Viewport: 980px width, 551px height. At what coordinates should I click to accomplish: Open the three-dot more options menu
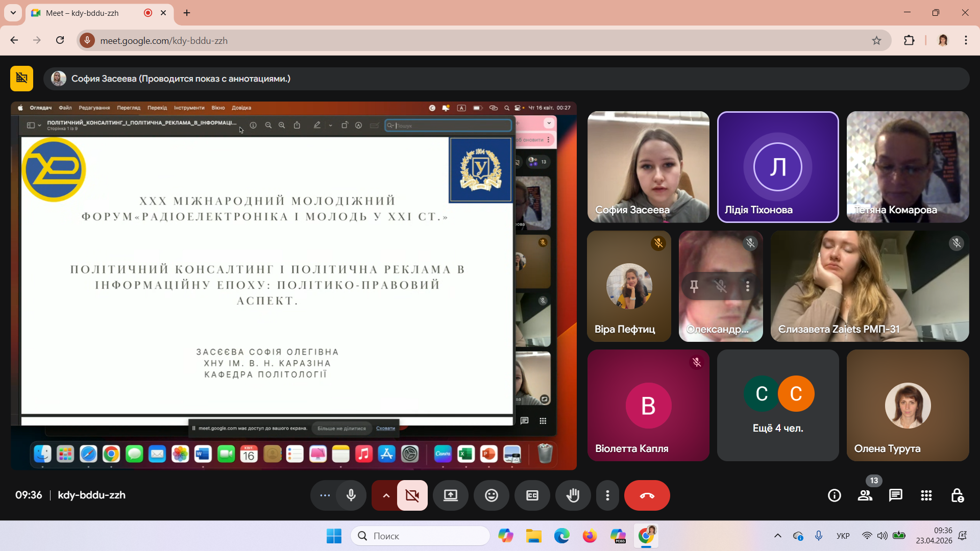click(607, 495)
